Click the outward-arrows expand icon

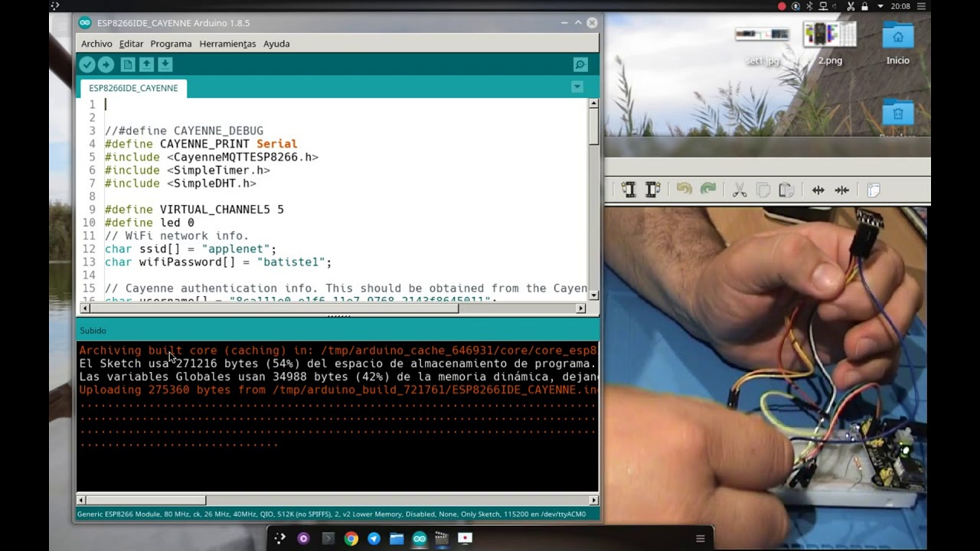pyautogui.click(x=818, y=190)
